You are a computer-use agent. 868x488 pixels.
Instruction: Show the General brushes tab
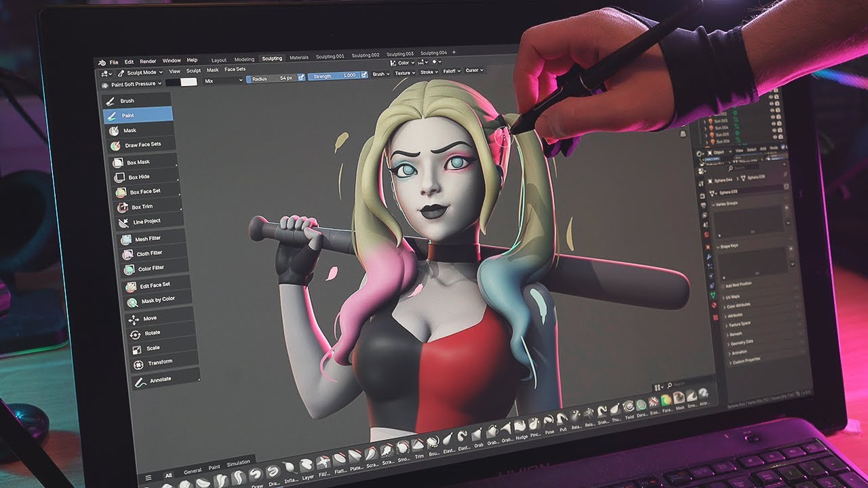click(x=192, y=470)
